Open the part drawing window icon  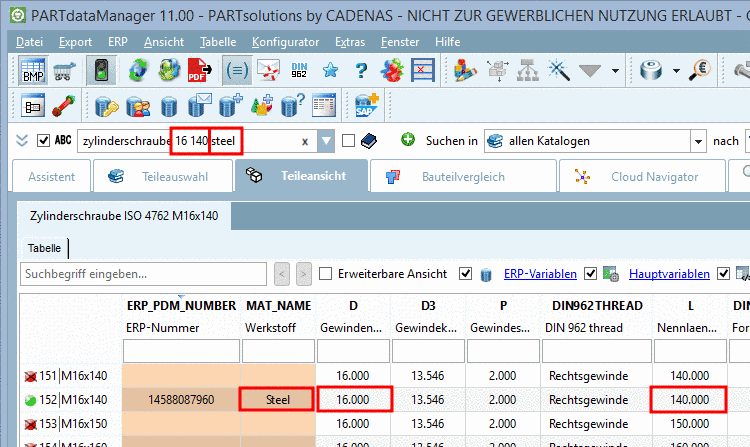pos(33,106)
